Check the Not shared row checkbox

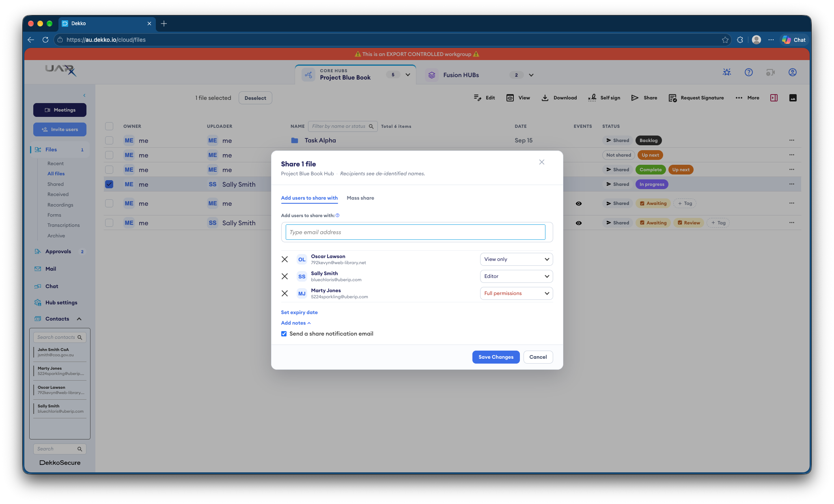tap(109, 155)
